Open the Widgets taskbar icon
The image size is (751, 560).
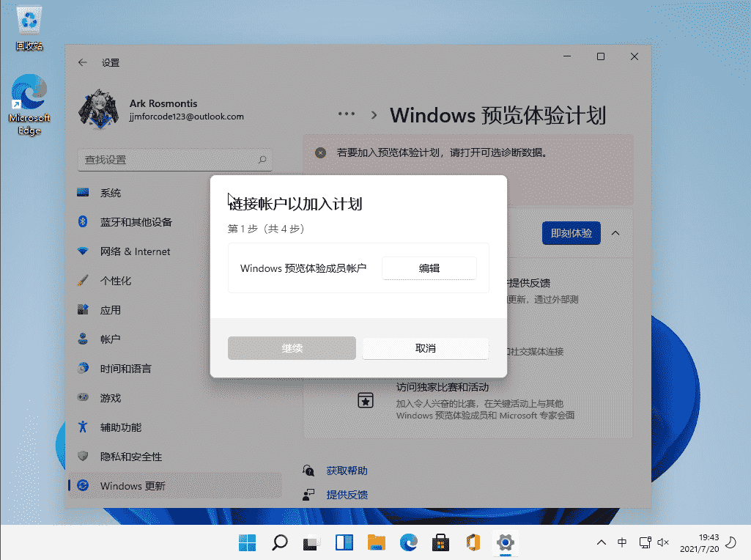tap(344, 542)
